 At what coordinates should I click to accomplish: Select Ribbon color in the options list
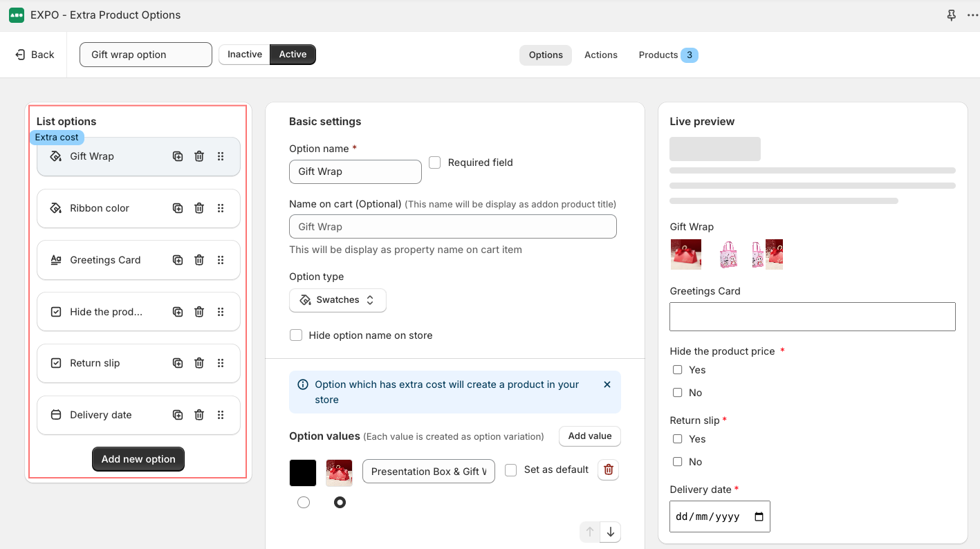[x=138, y=208]
